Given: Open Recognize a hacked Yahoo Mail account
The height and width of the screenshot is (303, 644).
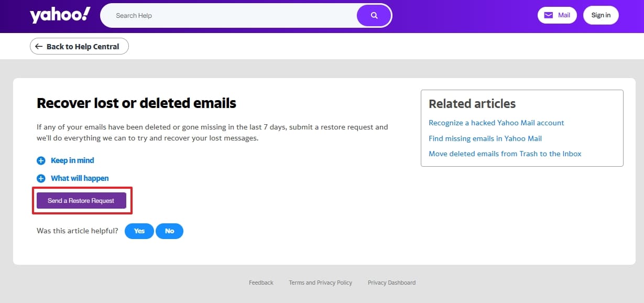Looking at the screenshot, I should [x=496, y=123].
